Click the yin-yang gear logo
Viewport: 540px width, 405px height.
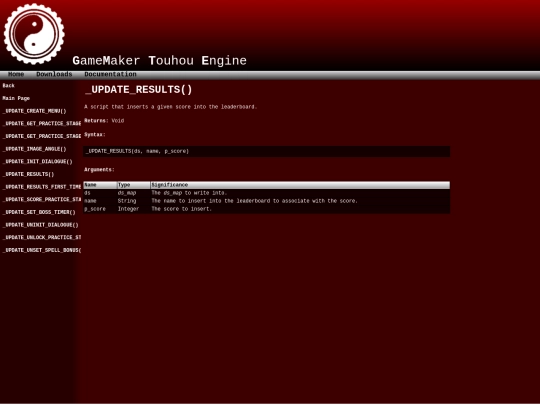(34, 34)
